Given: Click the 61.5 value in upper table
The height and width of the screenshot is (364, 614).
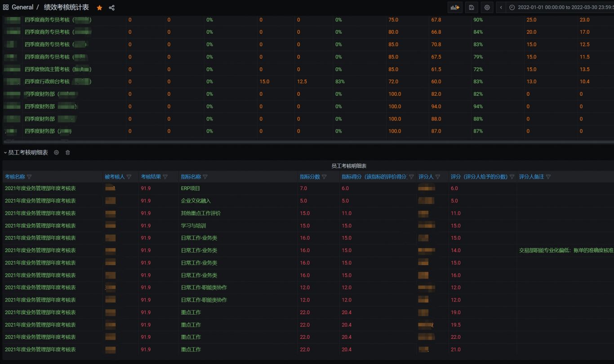Looking at the screenshot, I should [x=436, y=69].
